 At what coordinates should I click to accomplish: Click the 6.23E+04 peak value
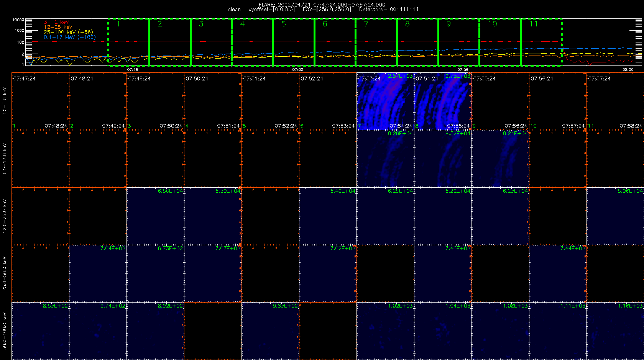515,191
